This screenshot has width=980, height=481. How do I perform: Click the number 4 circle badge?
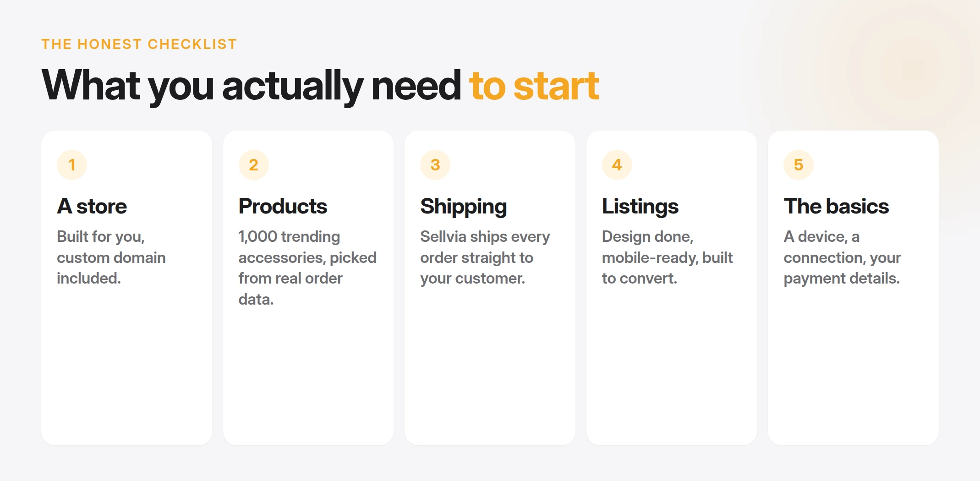[617, 165]
